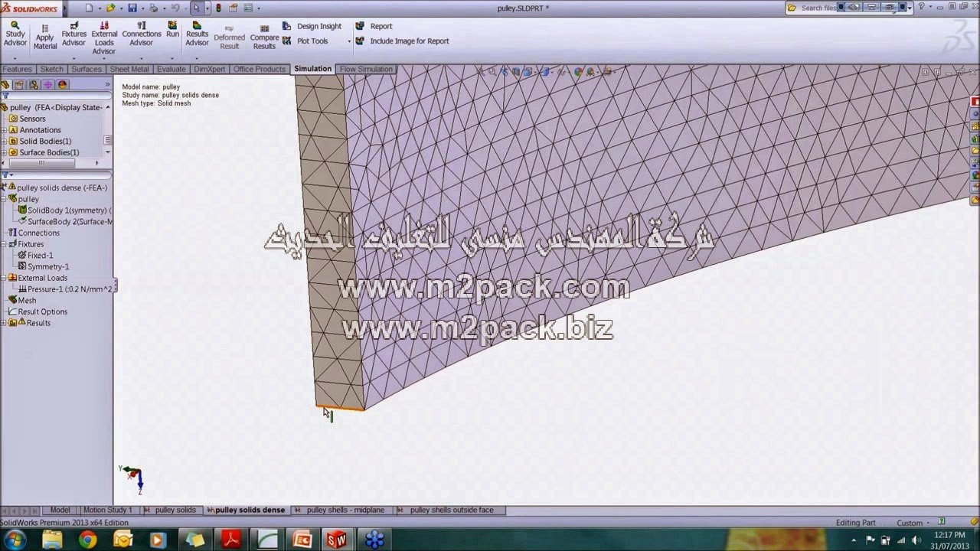Collapse the External Loads node
The height and width of the screenshot is (551, 980).
(x=4, y=278)
